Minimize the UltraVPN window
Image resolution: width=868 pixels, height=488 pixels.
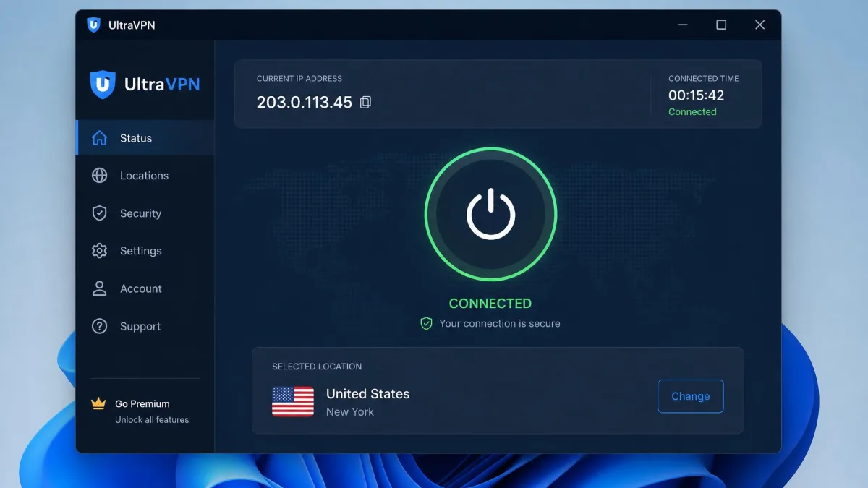(x=683, y=25)
